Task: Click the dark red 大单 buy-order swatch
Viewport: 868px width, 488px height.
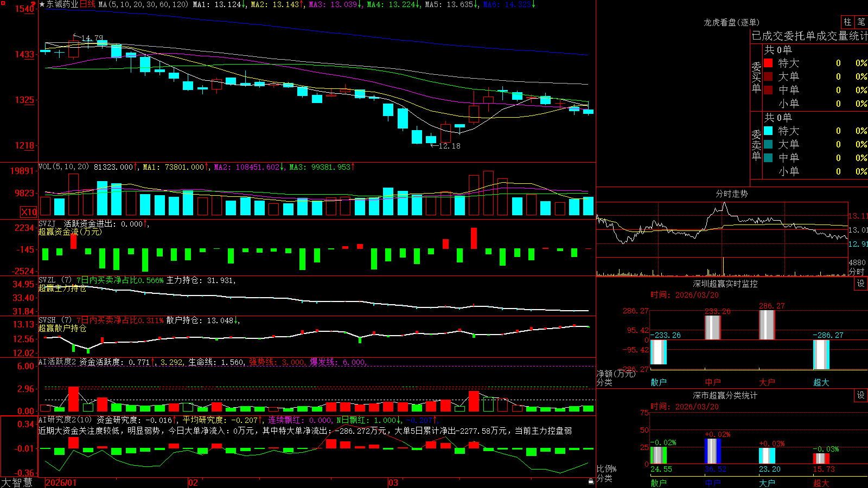Action: coord(768,76)
